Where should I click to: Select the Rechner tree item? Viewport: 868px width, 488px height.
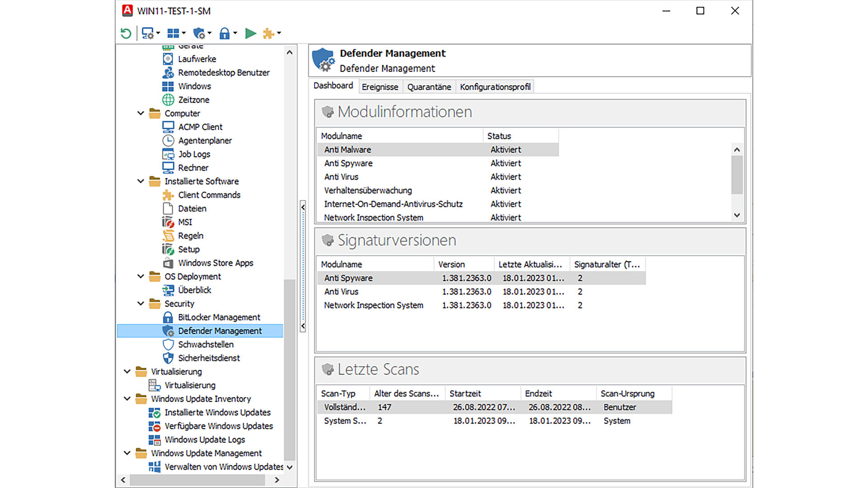pyautogui.click(x=193, y=168)
